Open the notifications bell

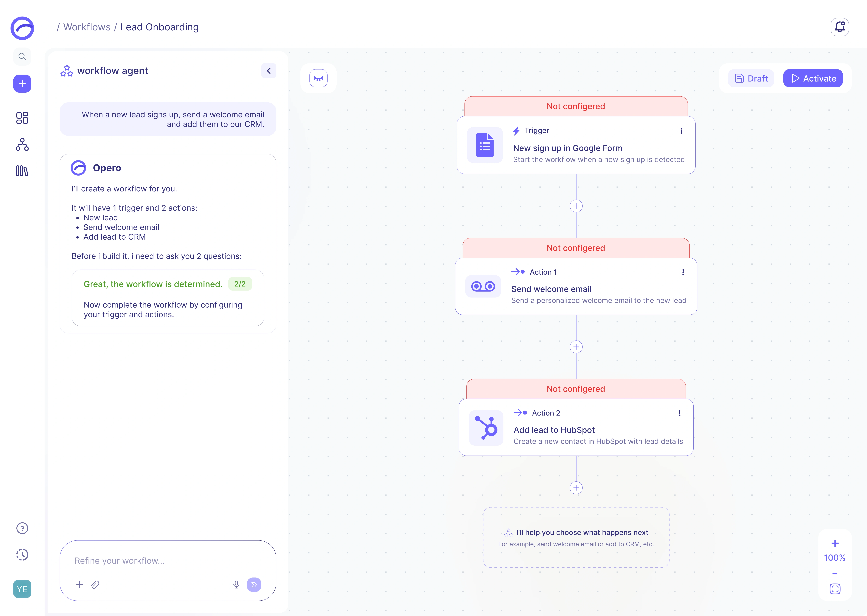[840, 27]
